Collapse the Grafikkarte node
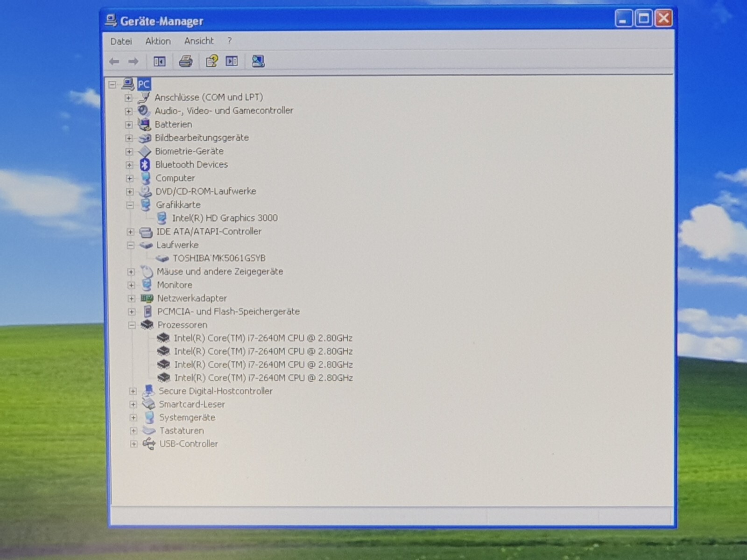The width and height of the screenshot is (747, 560). click(130, 205)
